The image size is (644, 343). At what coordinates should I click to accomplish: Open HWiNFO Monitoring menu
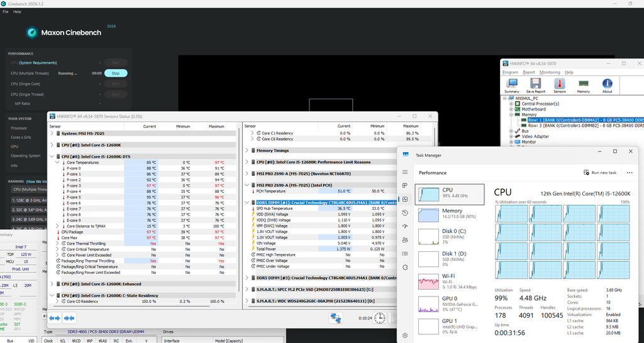click(550, 72)
